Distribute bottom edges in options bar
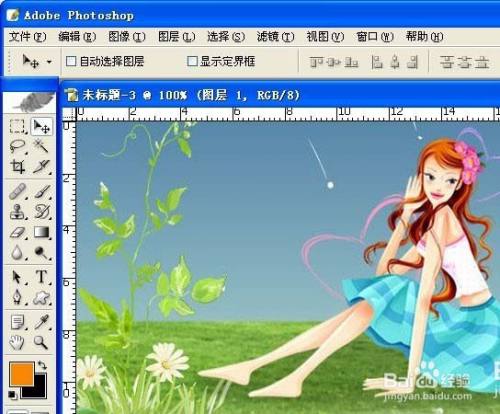 coord(482,62)
